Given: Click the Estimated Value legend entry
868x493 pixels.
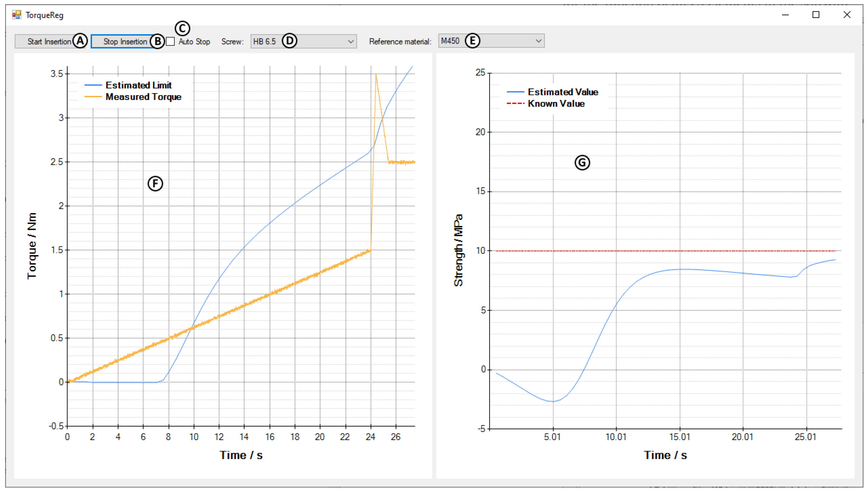Looking at the screenshot, I should 563,92.
